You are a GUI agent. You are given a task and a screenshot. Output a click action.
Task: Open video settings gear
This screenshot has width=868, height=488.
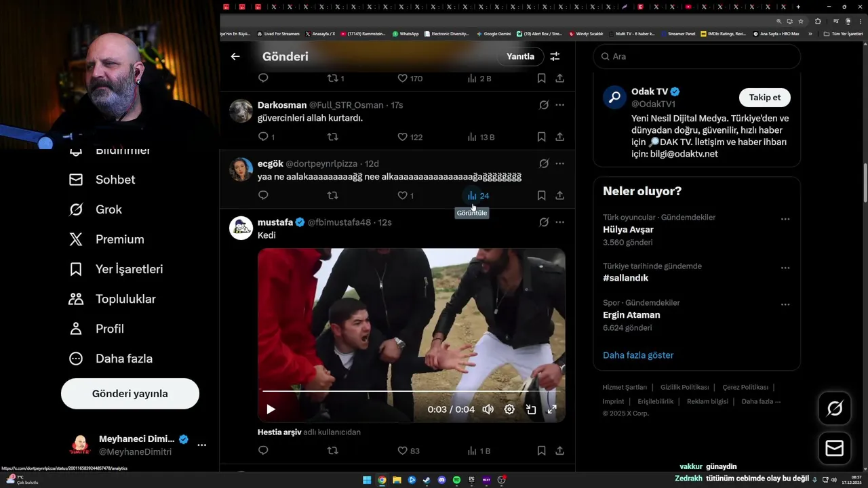(509, 409)
